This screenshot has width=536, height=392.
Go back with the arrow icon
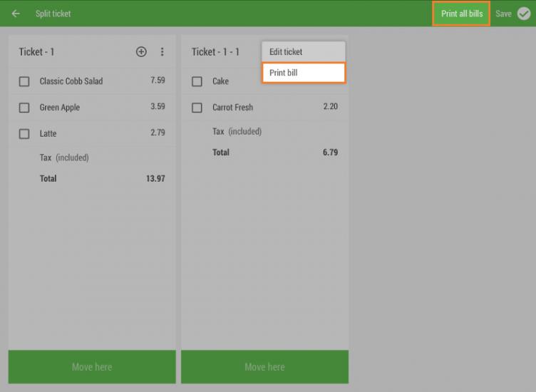tap(16, 14)
